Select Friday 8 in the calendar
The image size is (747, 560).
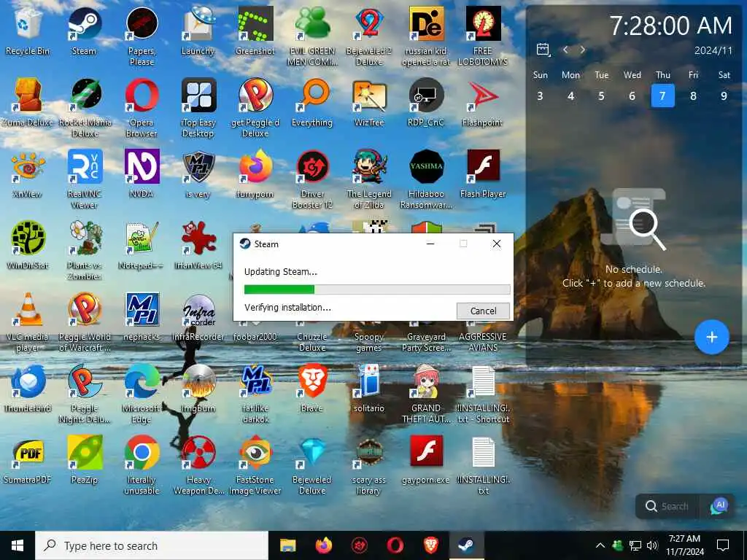click(x=693, y=96)
